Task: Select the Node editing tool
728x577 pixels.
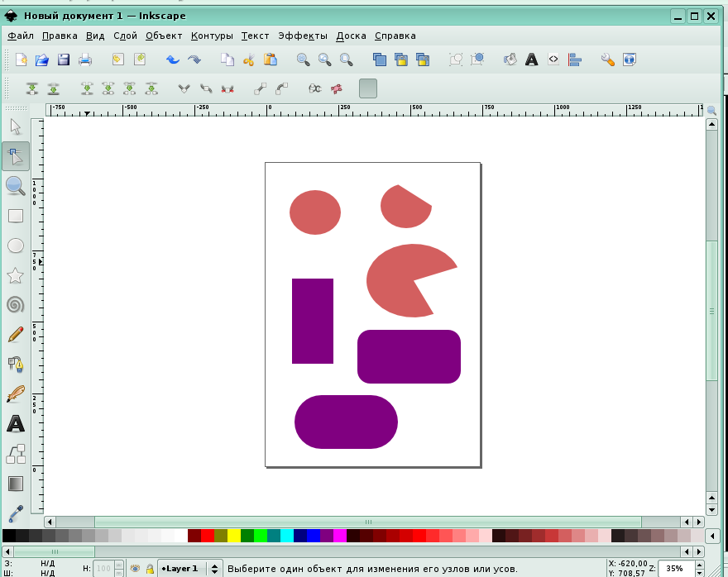Action: [15, 155]
